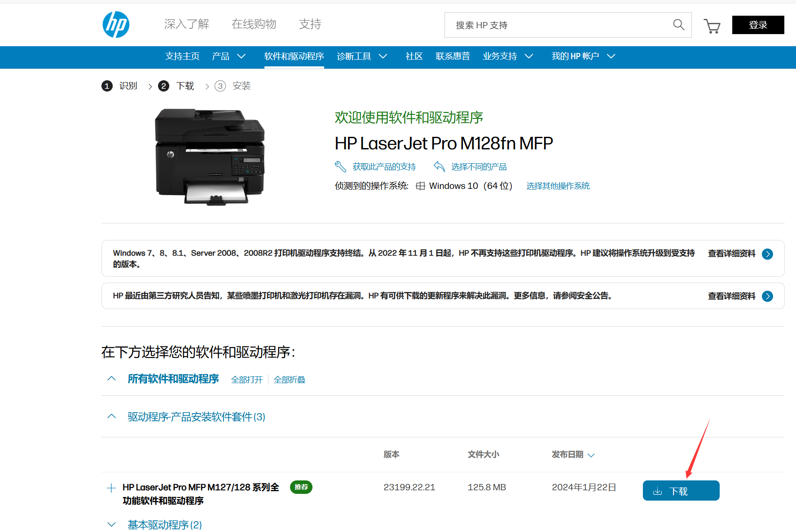Click the HP logo
Screen dimensions: 796x532
click(x=116, y=25)
